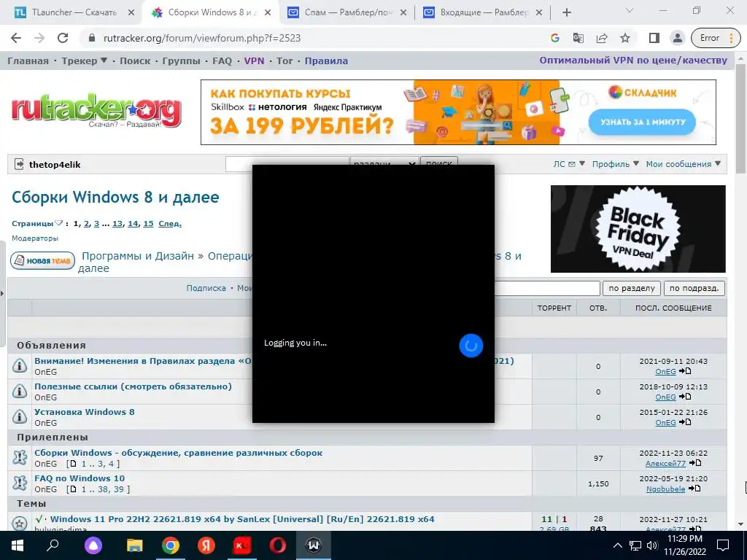Click the по разделу search button
This screenshot has height=560, width=747.
632,288
